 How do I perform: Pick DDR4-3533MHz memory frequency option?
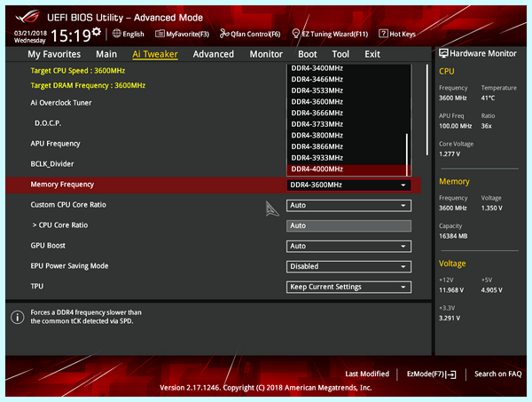tap(346, 91)
